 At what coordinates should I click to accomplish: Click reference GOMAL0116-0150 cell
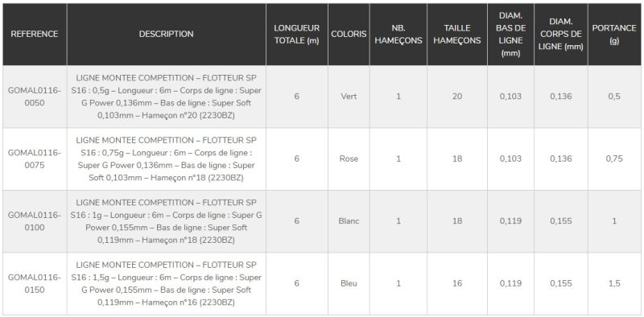click(35, 284)
